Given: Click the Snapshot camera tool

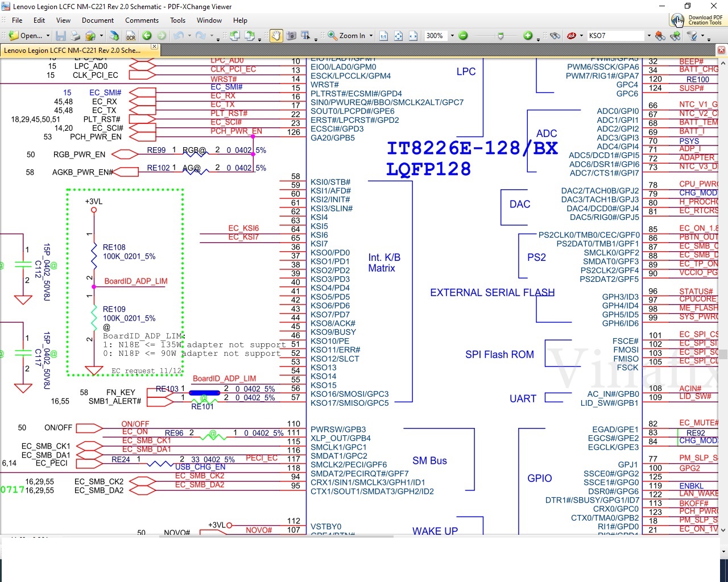Looking at the screenshot, I should [x=291, y=36].
